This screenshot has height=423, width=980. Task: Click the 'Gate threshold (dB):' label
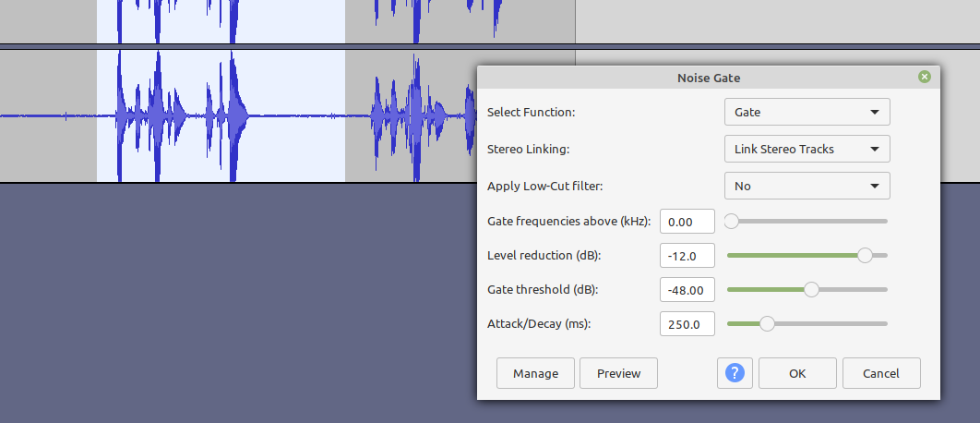pyautogui.click(x=542, y=290)
